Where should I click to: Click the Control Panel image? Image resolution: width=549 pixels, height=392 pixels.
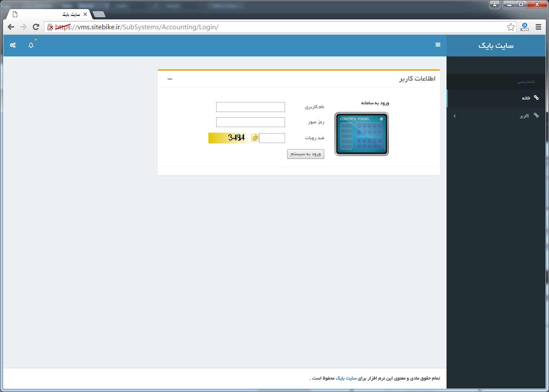[x=362, y=134]
